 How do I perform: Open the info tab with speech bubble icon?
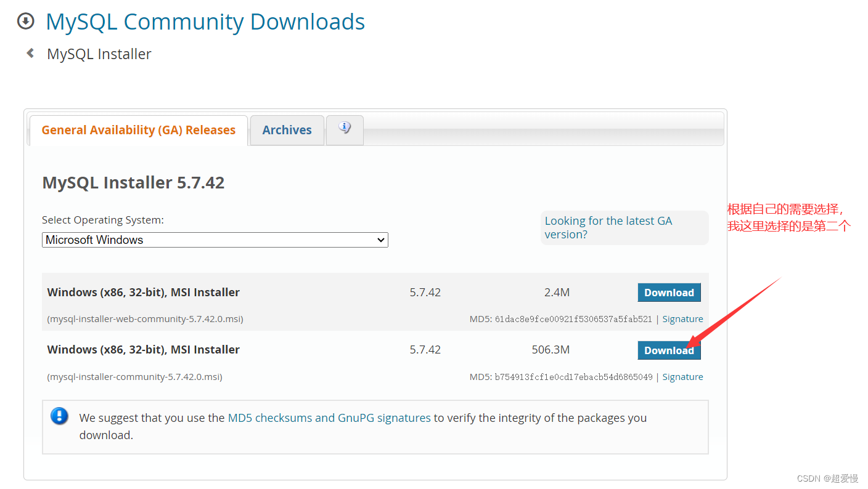coord(345,129)
